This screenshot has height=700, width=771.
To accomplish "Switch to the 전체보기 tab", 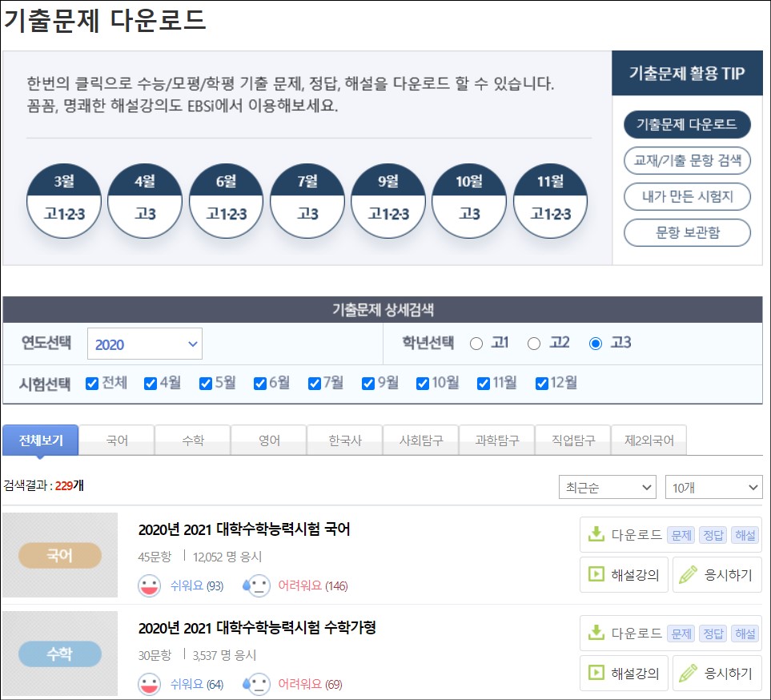I will tap(41, 440).
